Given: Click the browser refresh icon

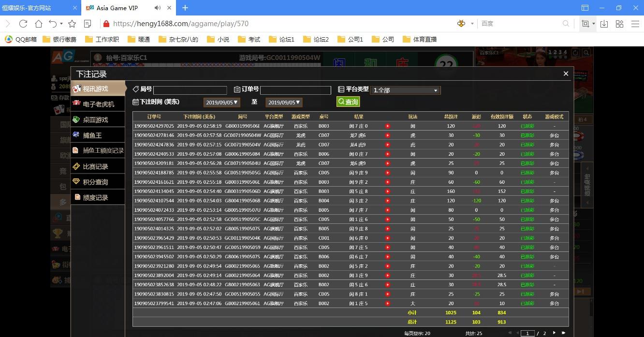Looking at the screenshot, I should pyautogui.click(x=23, y=24).
